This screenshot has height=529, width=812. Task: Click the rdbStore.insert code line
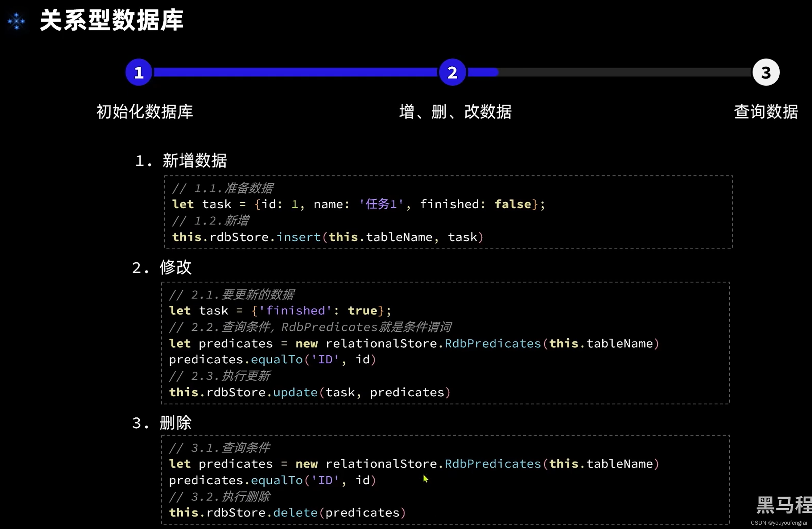coord(328,237)
